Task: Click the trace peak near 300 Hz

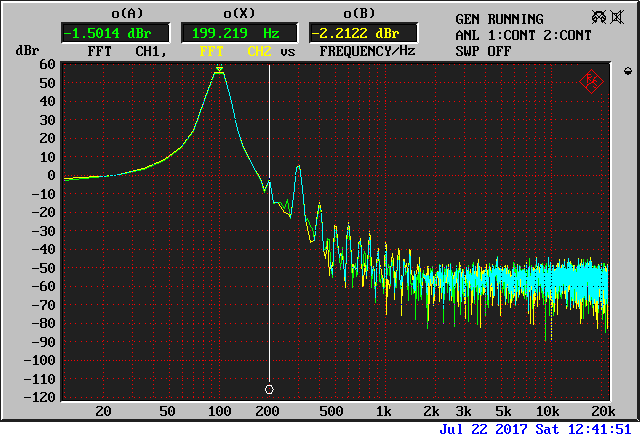Action: 299,167
